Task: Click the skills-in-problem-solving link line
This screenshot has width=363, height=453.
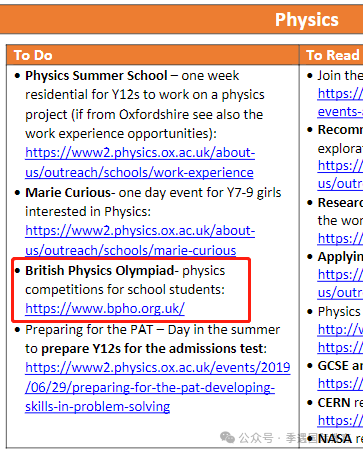Action: (x=98, y=407)
